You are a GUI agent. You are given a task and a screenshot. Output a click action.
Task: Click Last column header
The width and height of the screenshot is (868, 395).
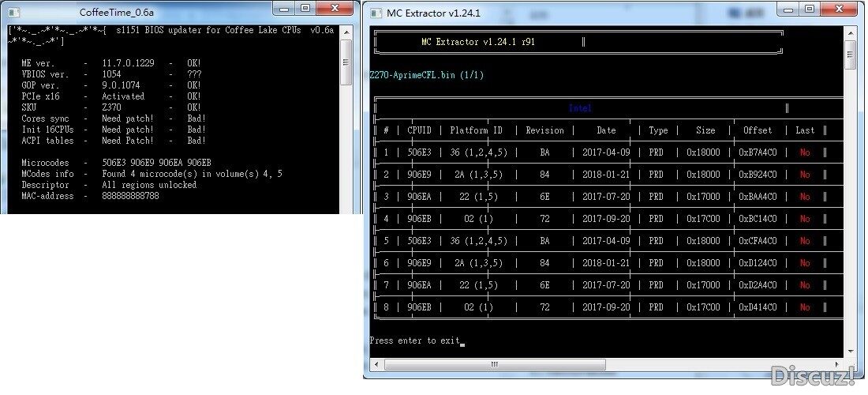[805, 130]
